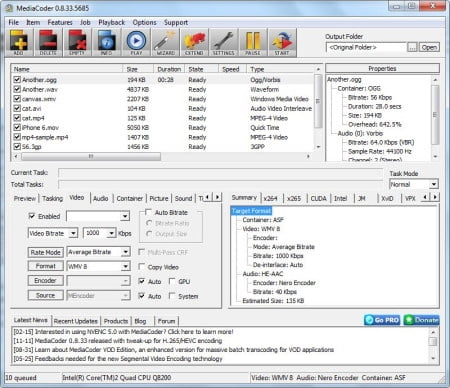Open the media INFO toolbar icon
This screenshot has height=388, width=450.
point(106,42)
